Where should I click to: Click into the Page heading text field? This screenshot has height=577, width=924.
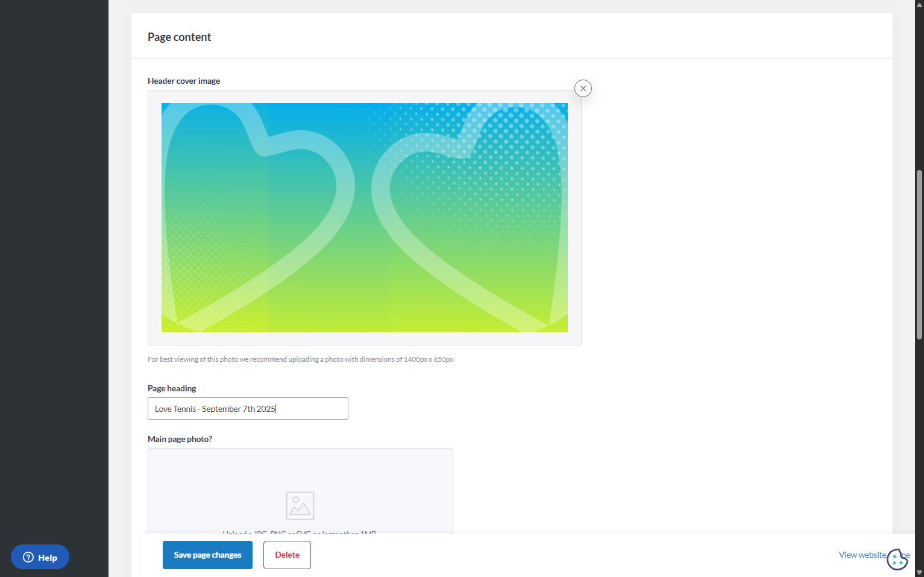[248, 409]
